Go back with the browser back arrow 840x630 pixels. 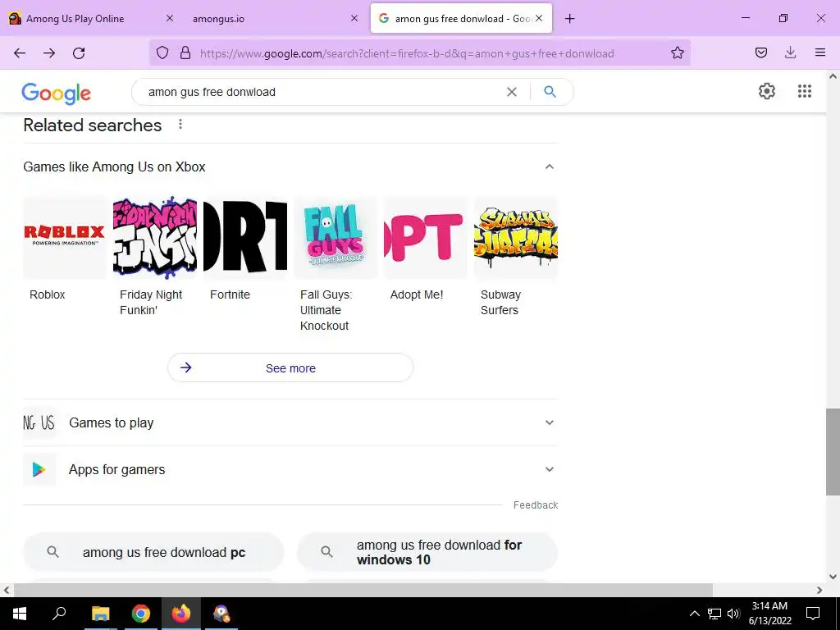(x=20, y=53)
